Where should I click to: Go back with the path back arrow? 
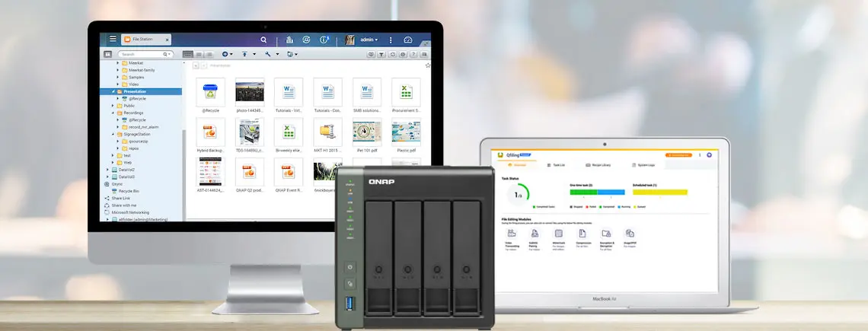[196, 65]
